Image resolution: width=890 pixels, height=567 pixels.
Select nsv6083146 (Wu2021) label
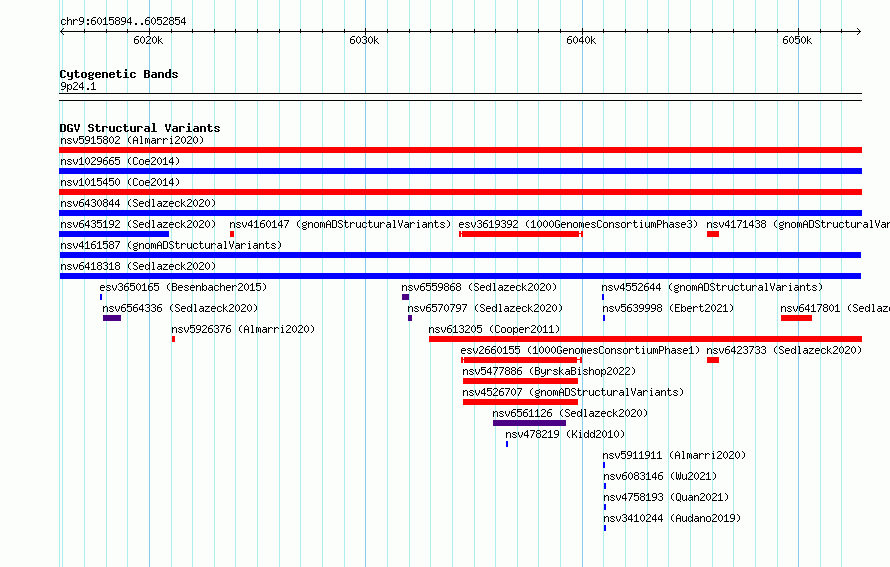pyautogui.click(x=660, y=476)
